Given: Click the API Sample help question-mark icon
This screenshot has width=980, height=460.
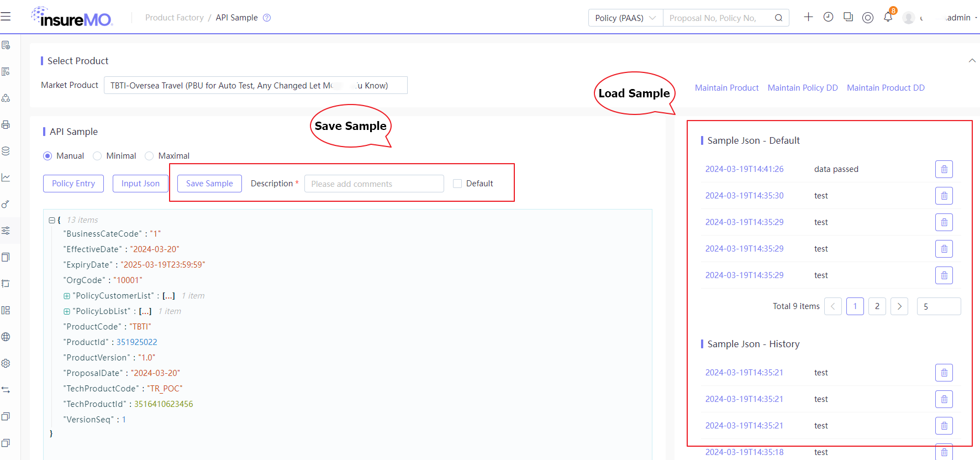Looking at the screenshot, I should (x=267, y=18).
